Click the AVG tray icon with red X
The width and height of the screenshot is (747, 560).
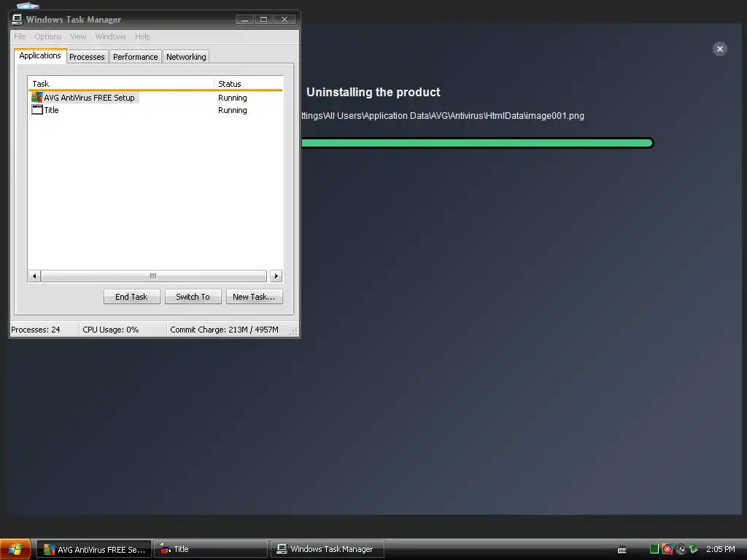(667, 549)
